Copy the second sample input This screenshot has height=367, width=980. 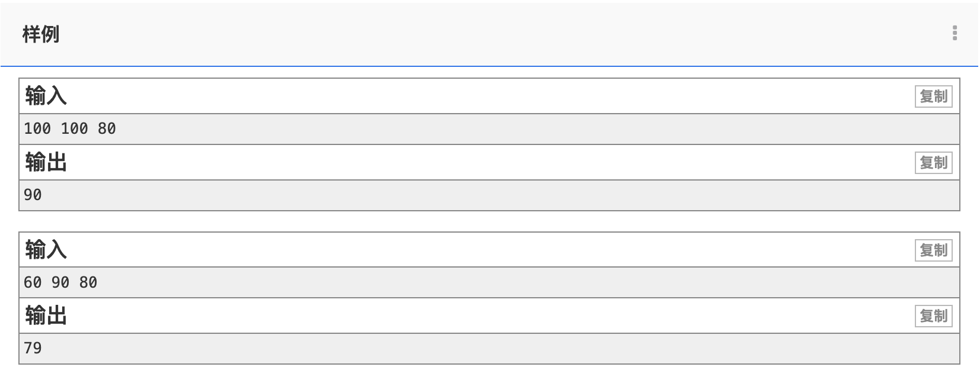tap(933, 250)
